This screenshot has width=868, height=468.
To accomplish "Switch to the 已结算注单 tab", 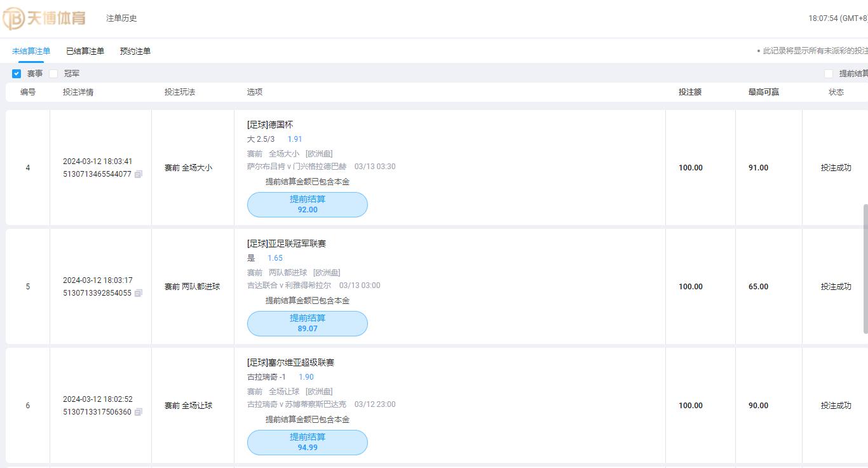I will [x=85, y=51].
